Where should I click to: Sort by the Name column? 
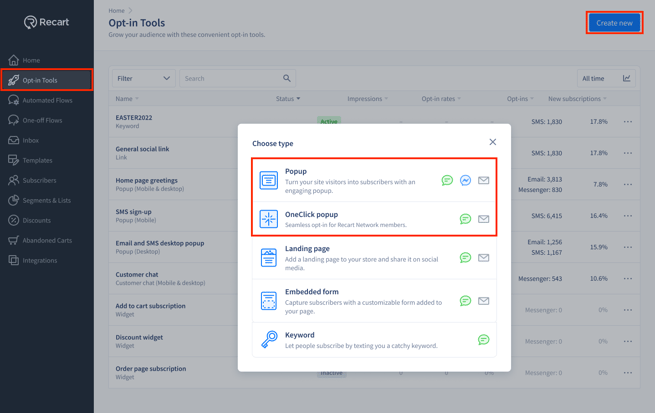pos(127,99)
